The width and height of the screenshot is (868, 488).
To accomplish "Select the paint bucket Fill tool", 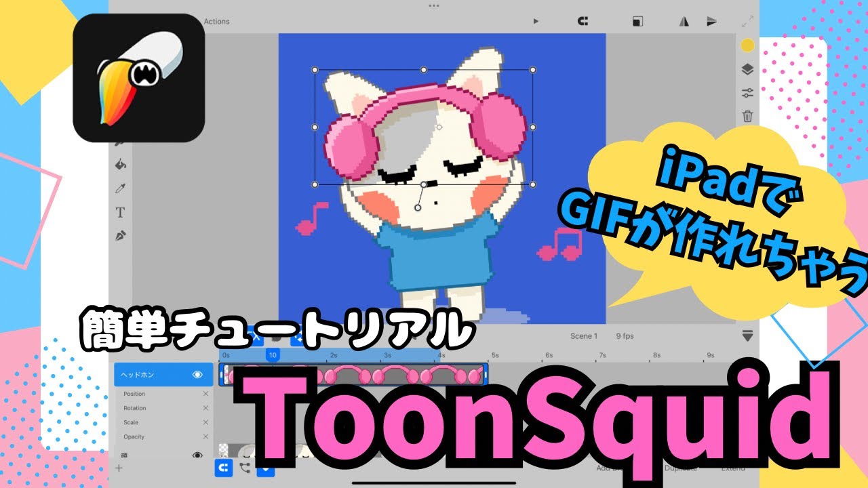I will click(x=121, y=165).
